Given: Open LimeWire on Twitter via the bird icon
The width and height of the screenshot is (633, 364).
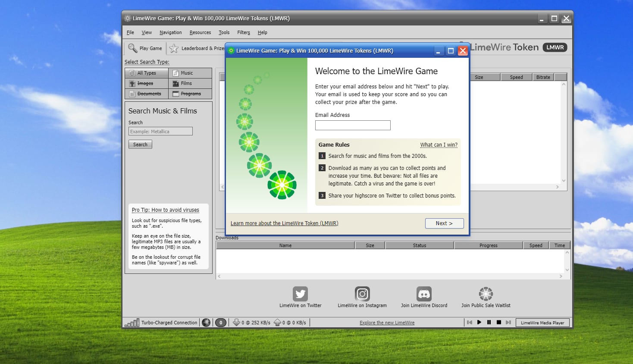Looking at the screenshot, I should tap(300, 293).
